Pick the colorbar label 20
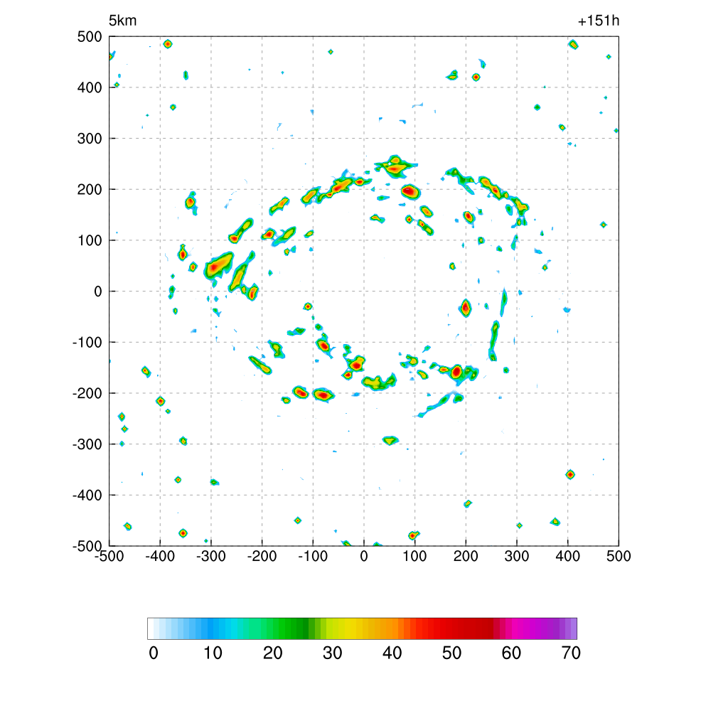 tap(273, 653)
